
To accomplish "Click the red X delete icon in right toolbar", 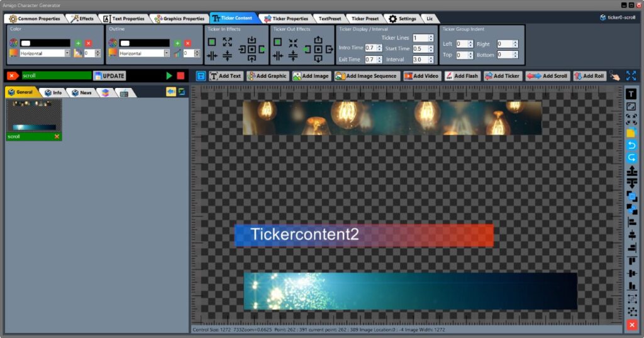I will click(631, 325).
